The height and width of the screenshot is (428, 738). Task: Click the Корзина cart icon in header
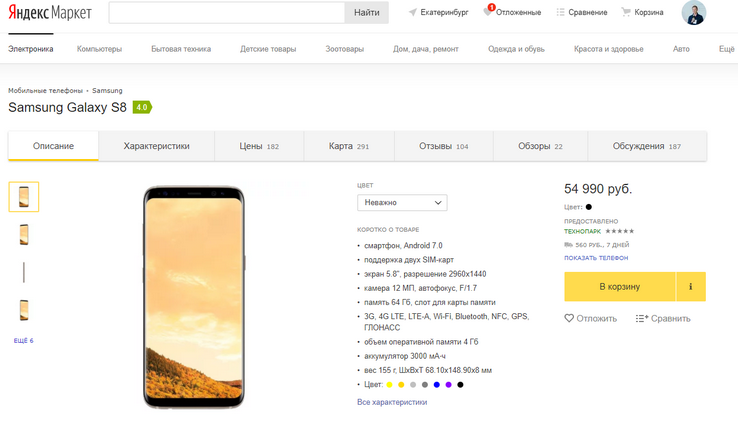click(x=626, y=12)
